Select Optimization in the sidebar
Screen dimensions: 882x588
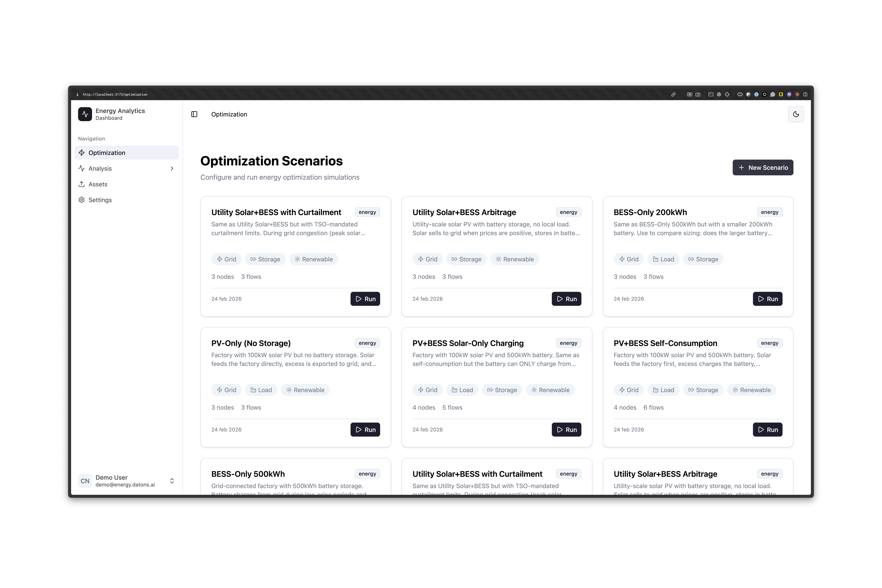click(107, 153)
